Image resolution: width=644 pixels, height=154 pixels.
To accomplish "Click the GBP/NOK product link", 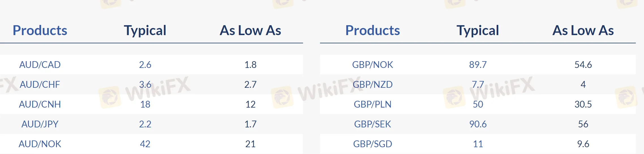I will (372, 65).
